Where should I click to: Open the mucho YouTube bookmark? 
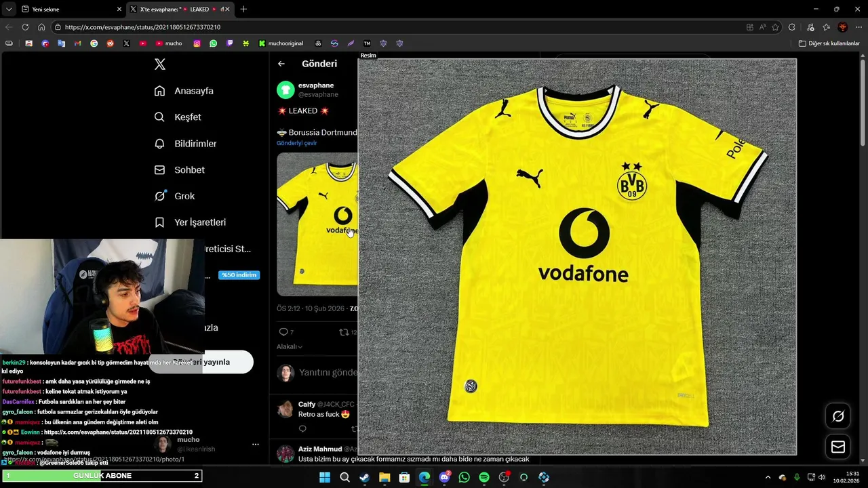click(169, 43)
